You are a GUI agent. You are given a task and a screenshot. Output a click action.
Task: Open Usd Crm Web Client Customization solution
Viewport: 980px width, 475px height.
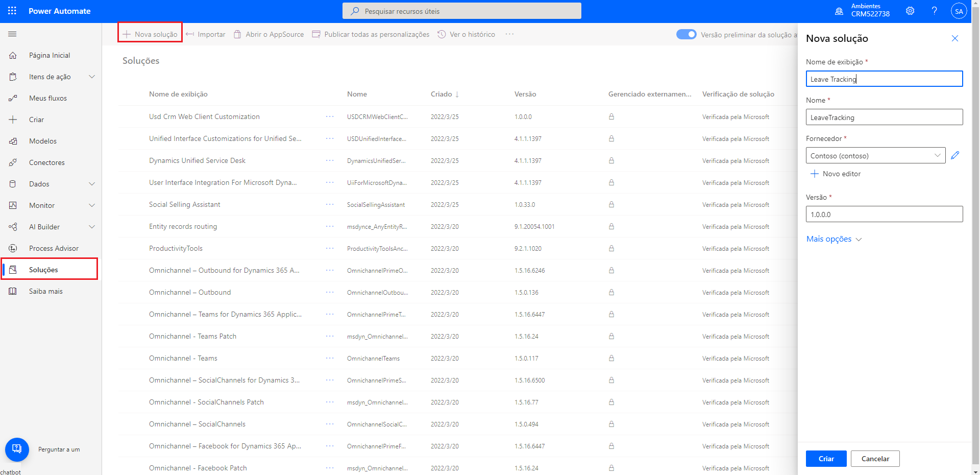pos(204,116)
